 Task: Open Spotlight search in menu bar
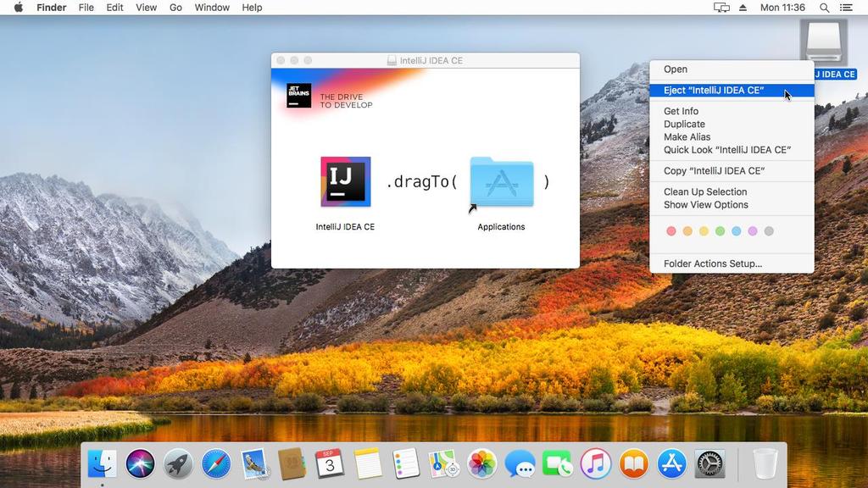824,7
